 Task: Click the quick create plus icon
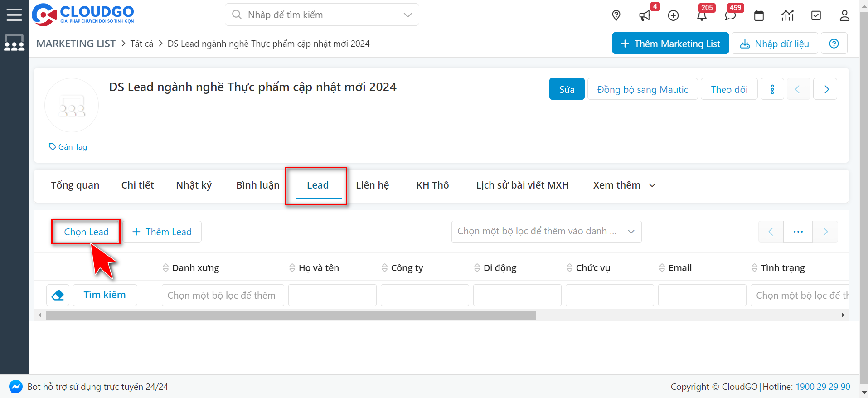point(673,15)
